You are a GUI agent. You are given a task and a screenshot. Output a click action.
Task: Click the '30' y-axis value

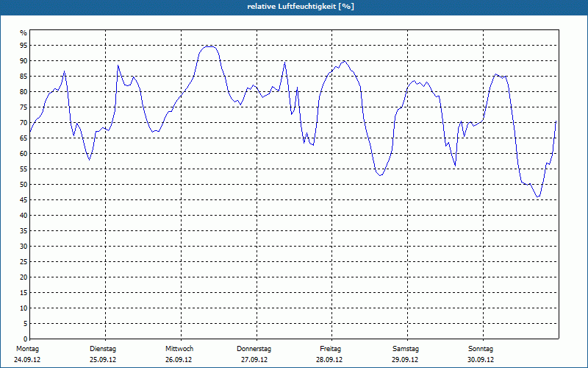click(24, 247)
